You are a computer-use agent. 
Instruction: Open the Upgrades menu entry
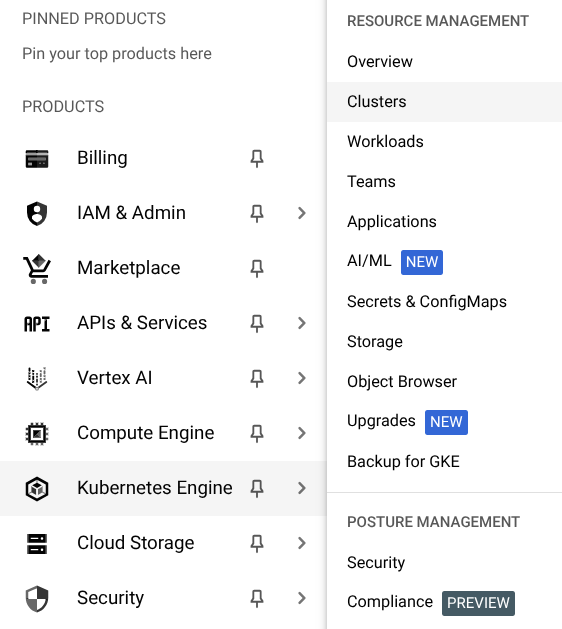coord(381,421)
